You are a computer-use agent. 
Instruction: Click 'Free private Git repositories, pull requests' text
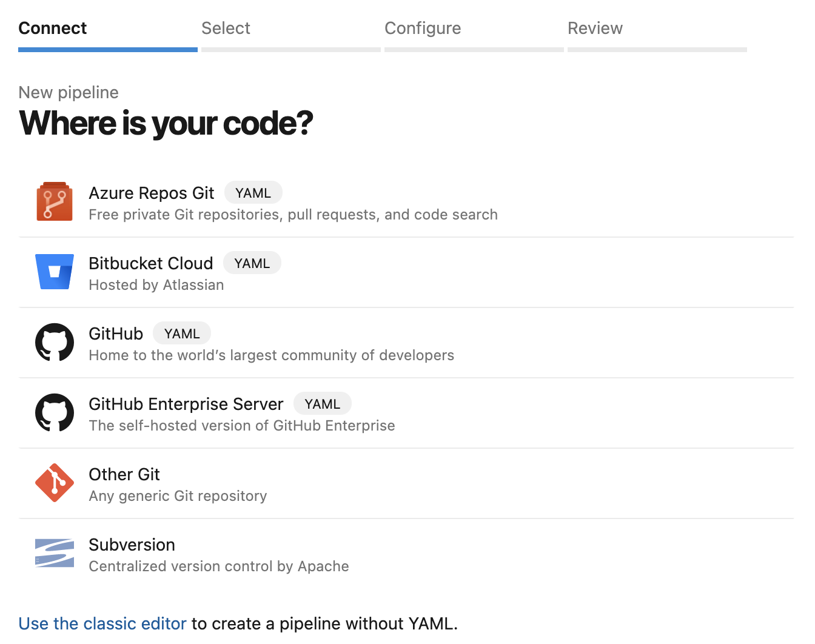(x=293, y=215)
